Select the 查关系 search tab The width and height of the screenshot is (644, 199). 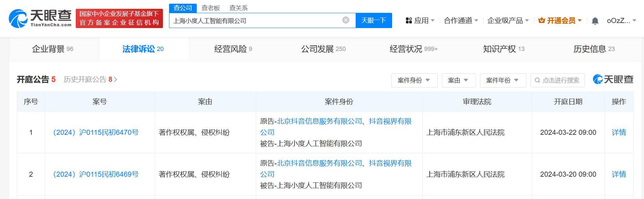238,8
